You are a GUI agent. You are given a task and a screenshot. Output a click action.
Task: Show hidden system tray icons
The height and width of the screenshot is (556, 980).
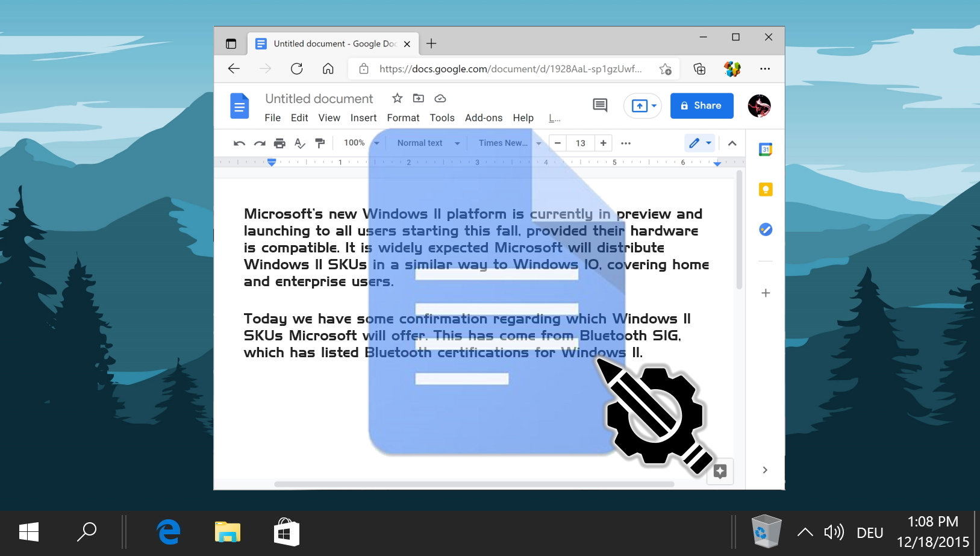pos(805,532)
